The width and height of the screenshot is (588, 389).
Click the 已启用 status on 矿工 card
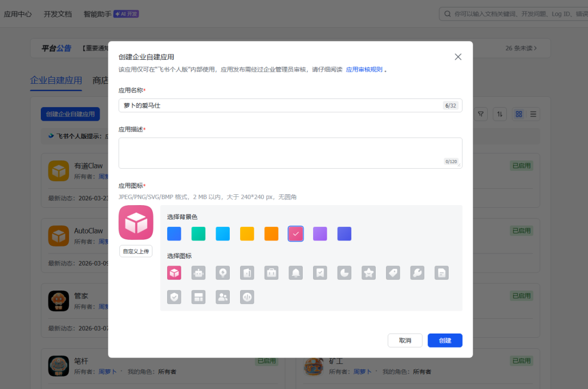coord(522,361)
